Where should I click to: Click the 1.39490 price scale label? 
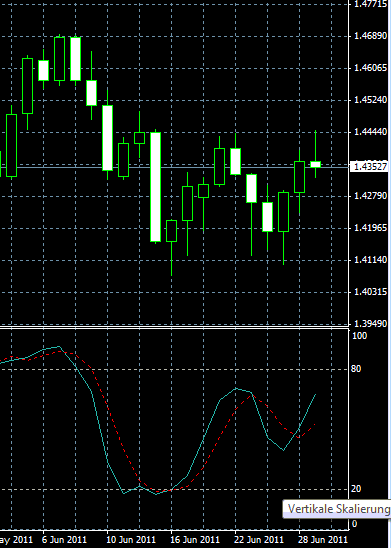(x=370, y=324)
